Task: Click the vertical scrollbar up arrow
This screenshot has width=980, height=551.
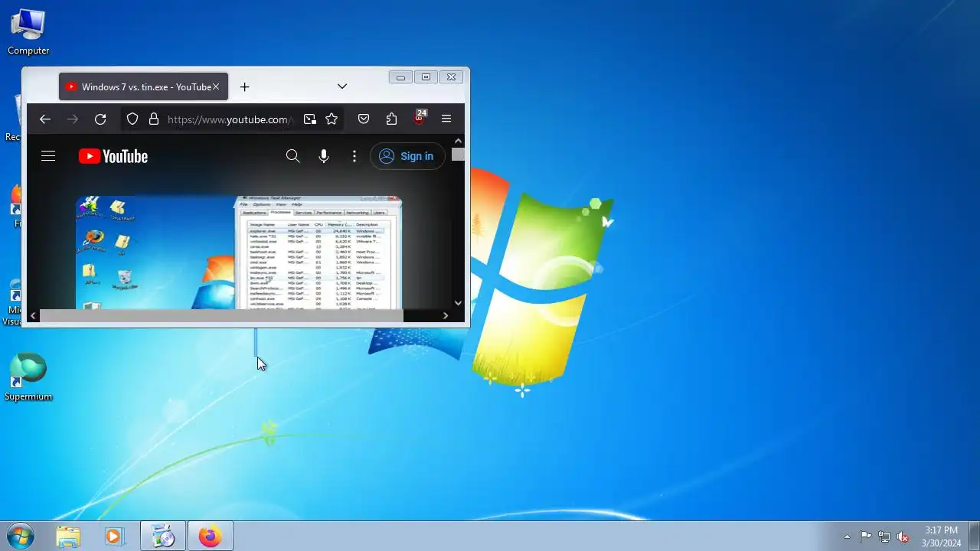Action: [x=458, y=141]
